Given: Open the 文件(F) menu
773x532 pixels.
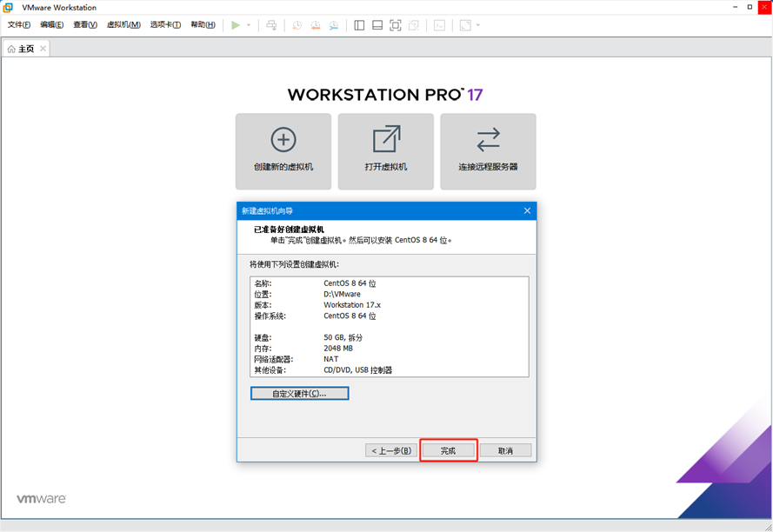Looking at the screenshot, I should 19,24.
